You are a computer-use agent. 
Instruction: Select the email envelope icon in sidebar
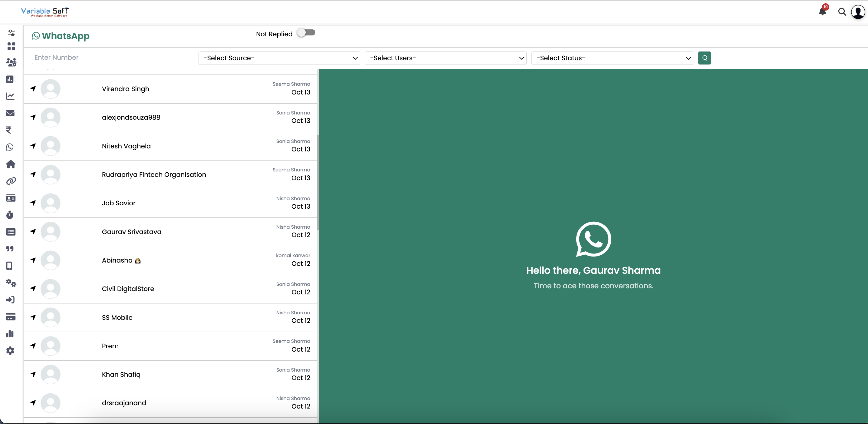pyautogui.click(x=10, y=113)
